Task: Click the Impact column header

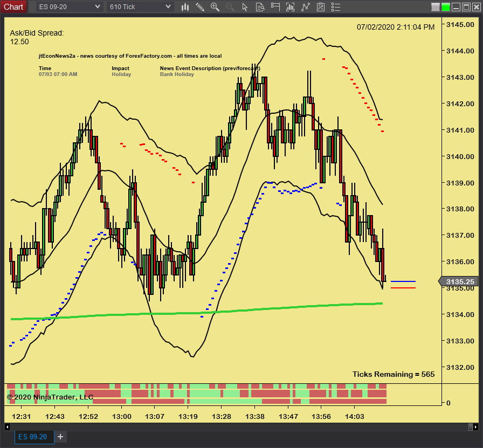Action: (x=120, y=68)
